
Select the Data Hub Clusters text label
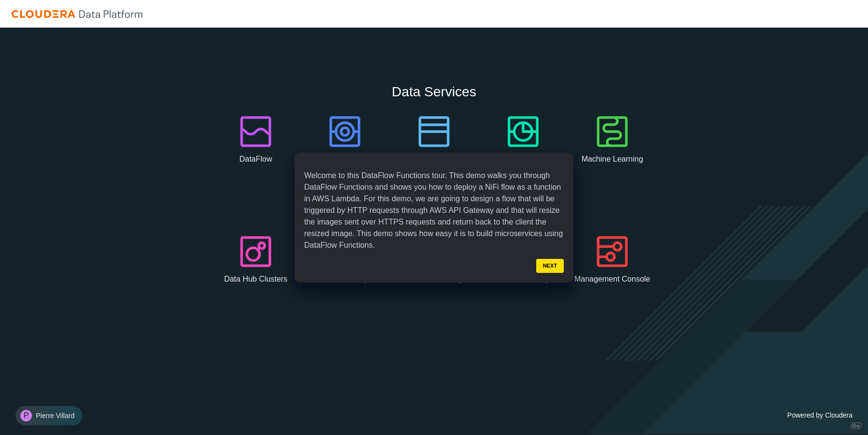256,279
